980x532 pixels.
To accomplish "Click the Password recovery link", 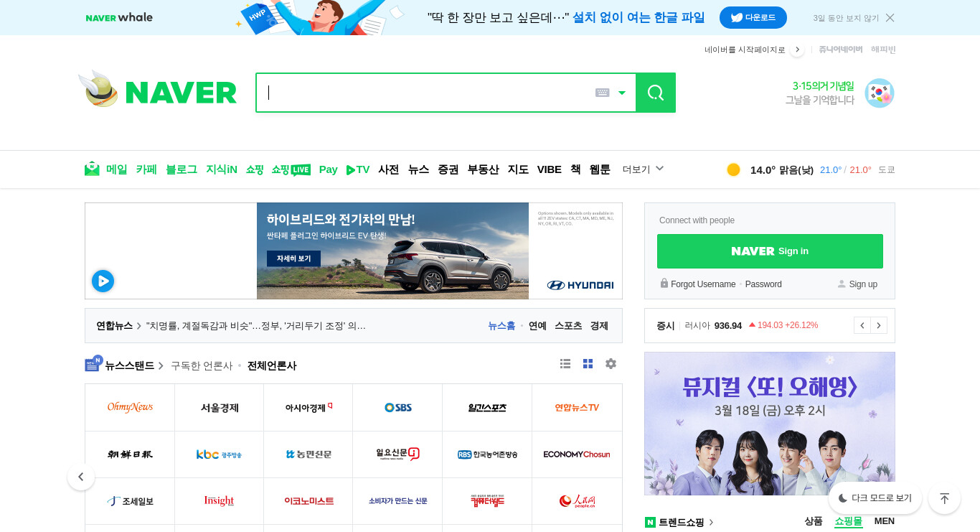I will [763, 284].
